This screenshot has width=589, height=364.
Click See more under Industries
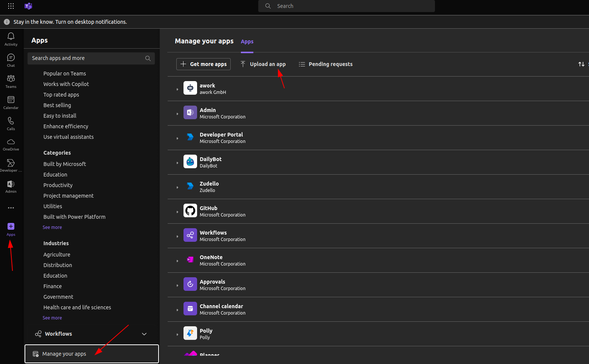click(52, 318)
